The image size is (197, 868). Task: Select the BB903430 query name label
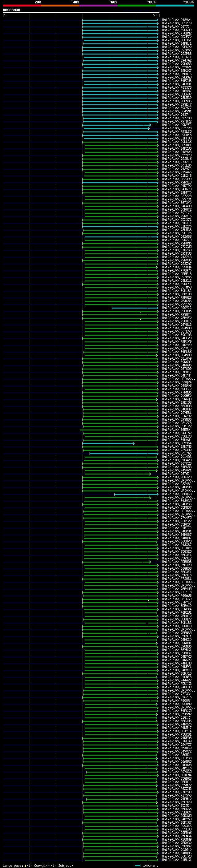pyautogui.click(x=11, y=10)
